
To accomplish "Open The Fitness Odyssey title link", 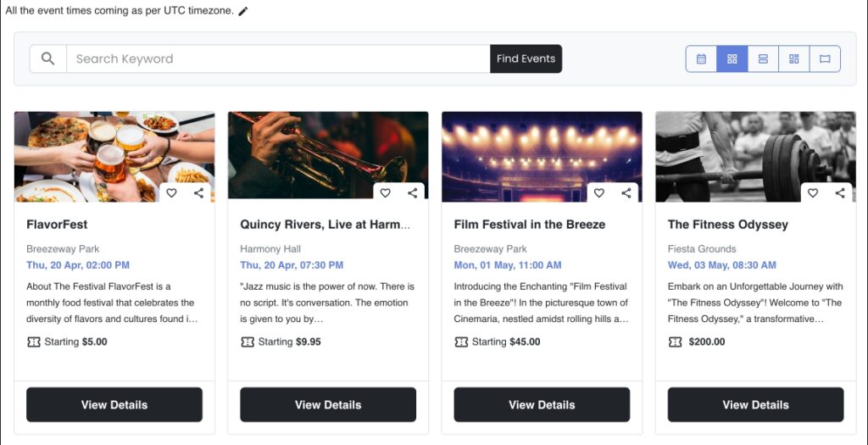I will (728, 225).
